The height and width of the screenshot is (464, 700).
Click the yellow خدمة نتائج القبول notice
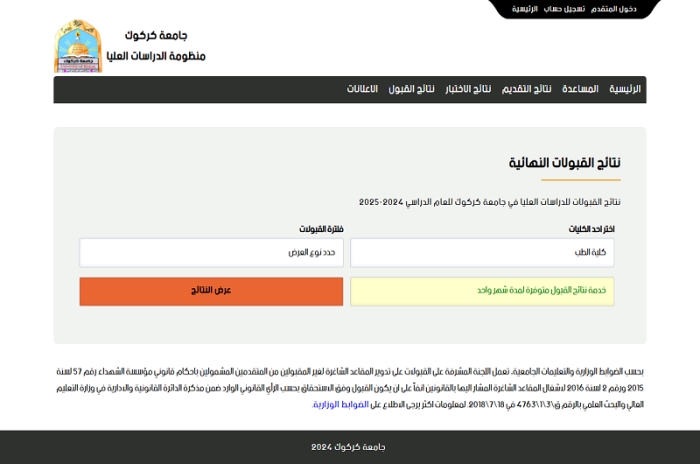click(482, 291)
